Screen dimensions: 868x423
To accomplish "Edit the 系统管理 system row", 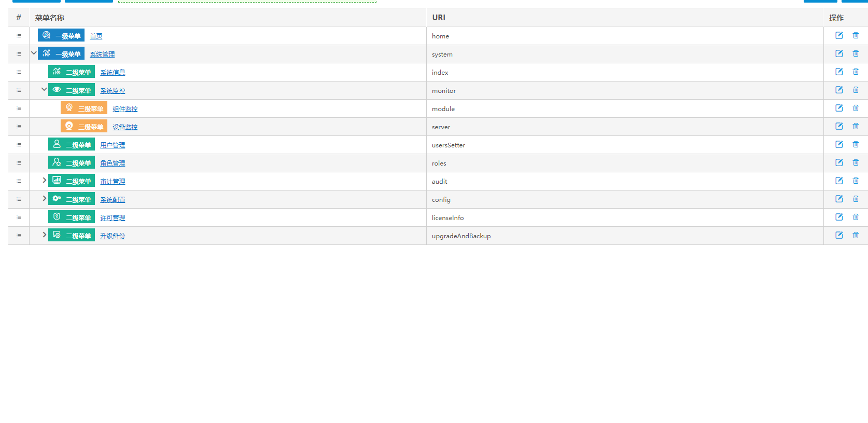I will pos(839,53).
